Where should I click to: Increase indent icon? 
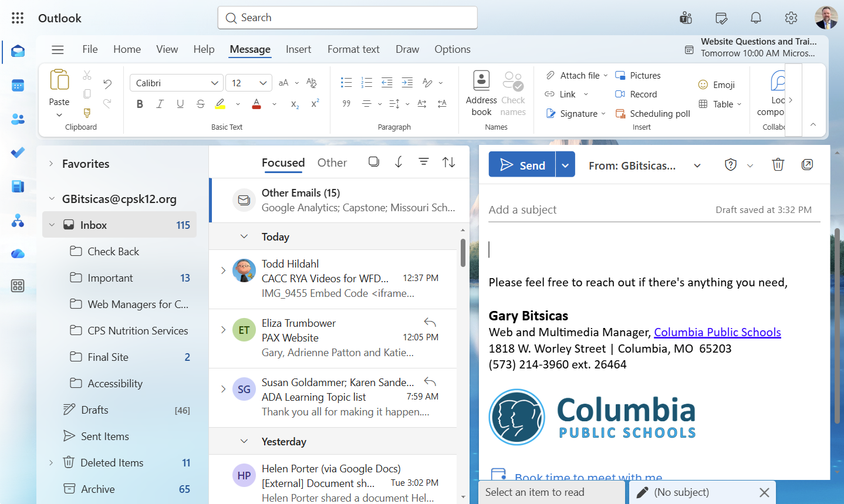pyautogui.click(x=407, y=83)
